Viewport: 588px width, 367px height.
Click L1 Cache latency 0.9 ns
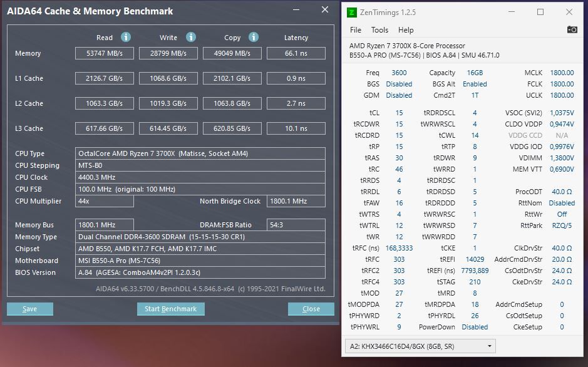click(296, 78)
